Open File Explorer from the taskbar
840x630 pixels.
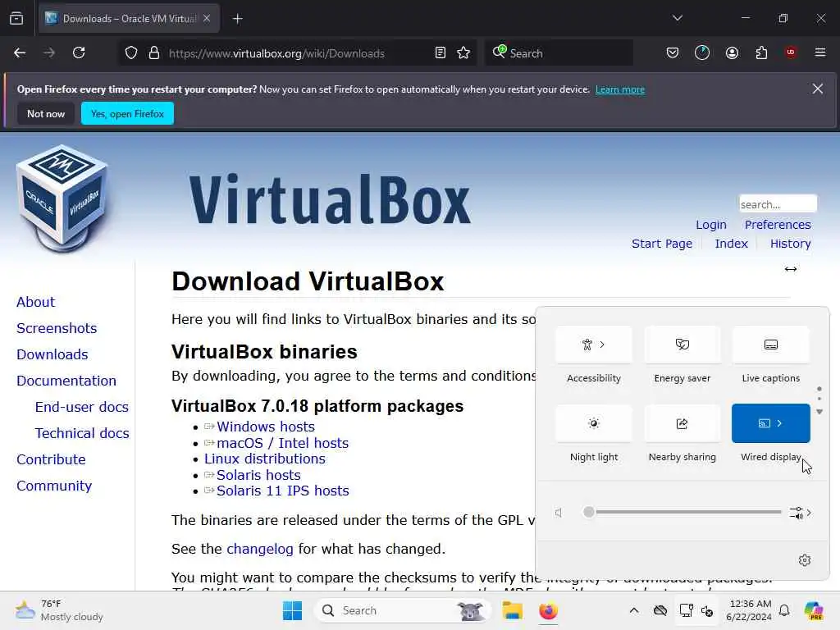pyautogui.click(x=512, y=610)
